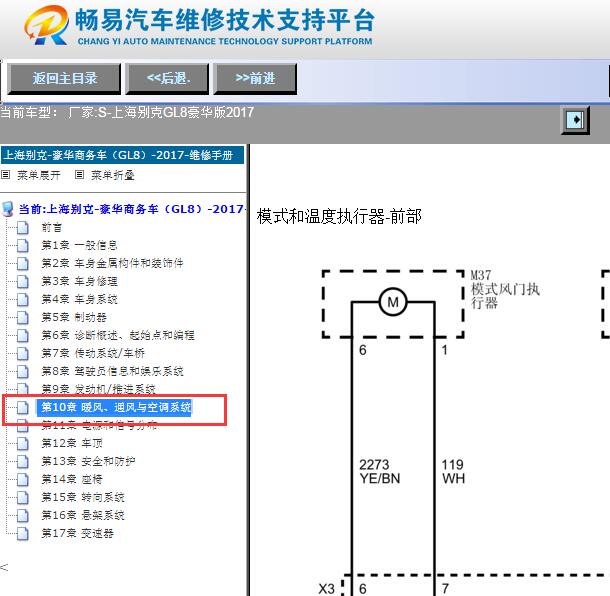This screenshot has height=596, width=610.
Task: Open 第1章 一般信息
Action: click(79, 245)
